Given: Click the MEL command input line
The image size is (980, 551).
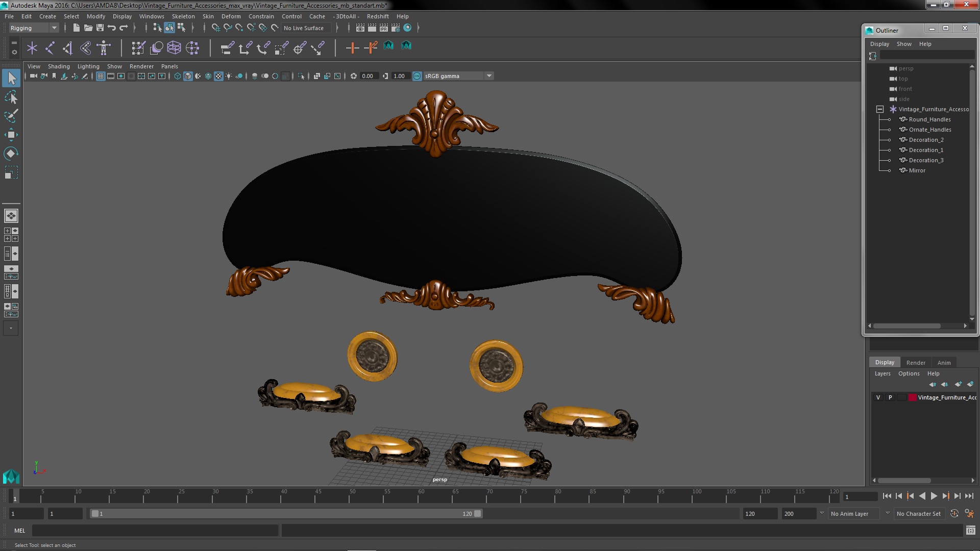Looking at the screenshot, I should 155,531.
